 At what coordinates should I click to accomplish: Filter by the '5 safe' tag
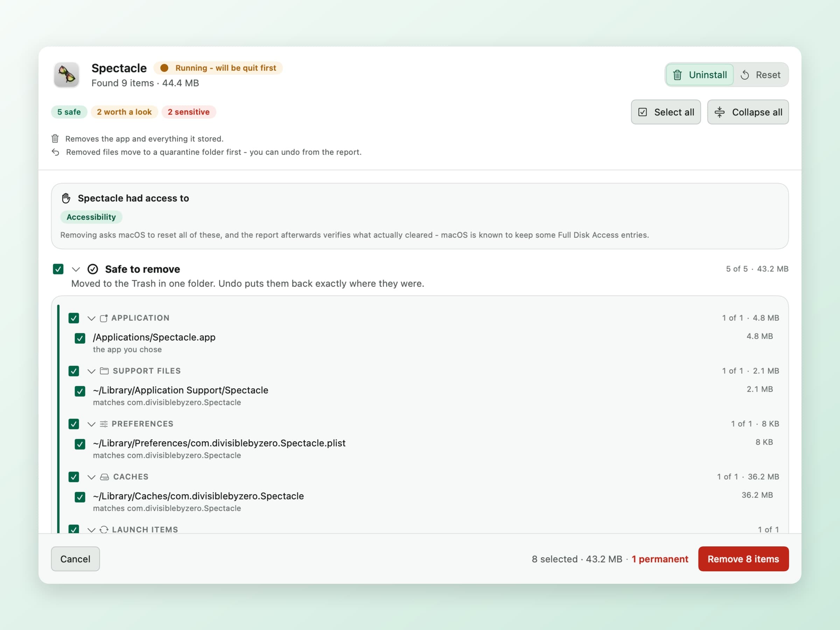pos(69,112)
